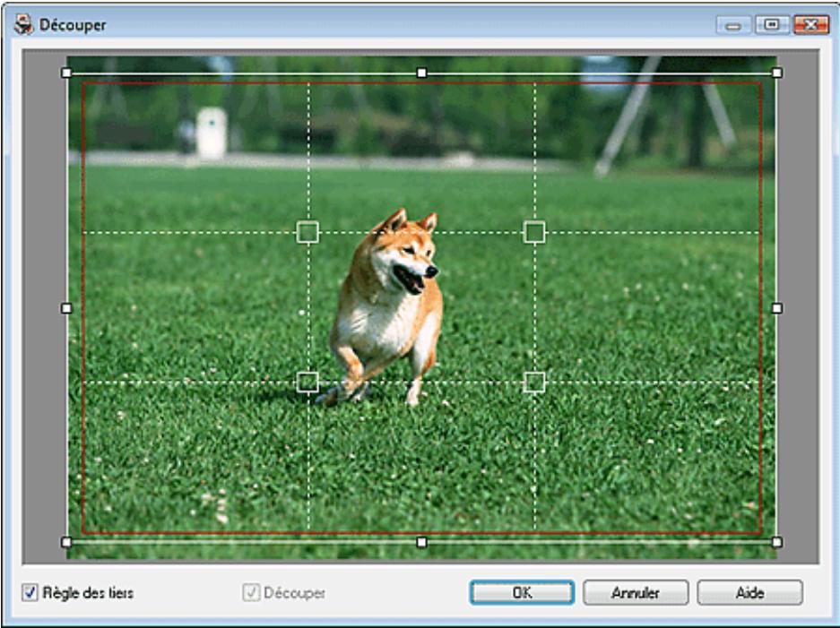Click the lower-right thirds intersection marker

534,383
